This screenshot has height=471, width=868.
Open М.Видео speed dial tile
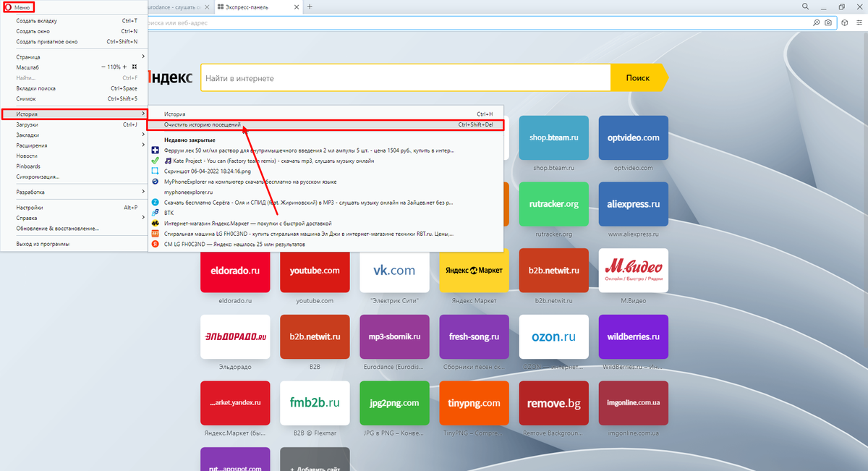(x=634, y=271)
